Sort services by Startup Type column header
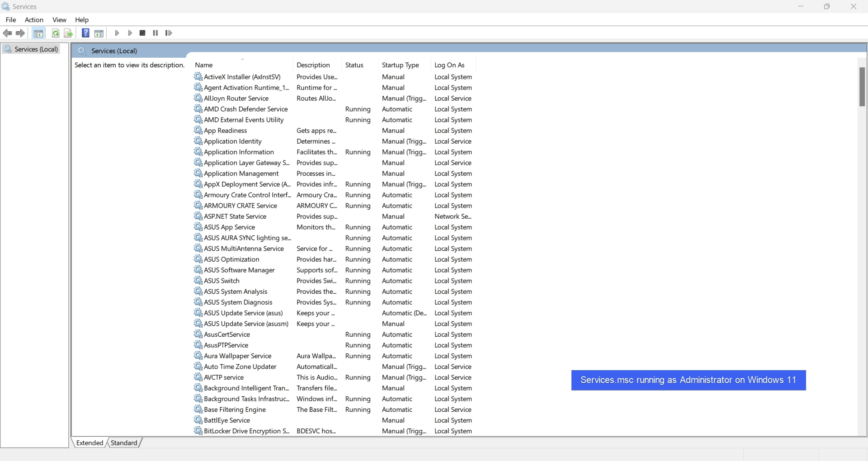Image resolution: width=868 pixels, height=461 pixels. [x=400, y=65]
